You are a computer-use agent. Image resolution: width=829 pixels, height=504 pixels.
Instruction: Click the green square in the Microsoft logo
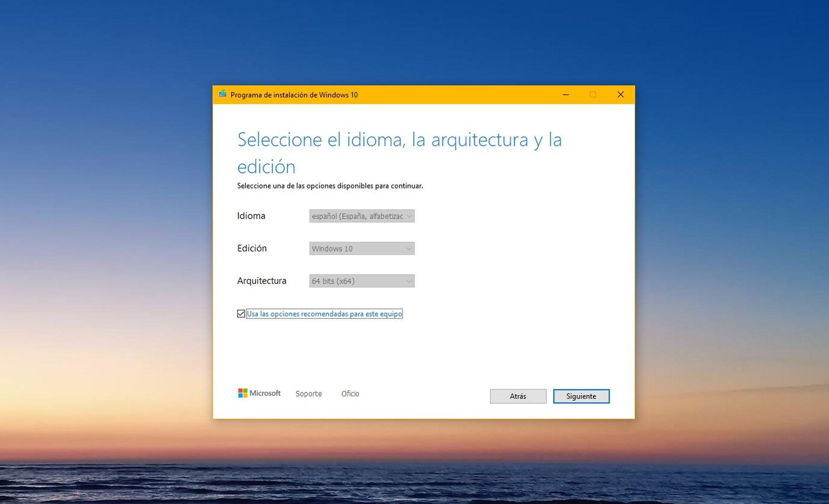(x=246, y=390)
